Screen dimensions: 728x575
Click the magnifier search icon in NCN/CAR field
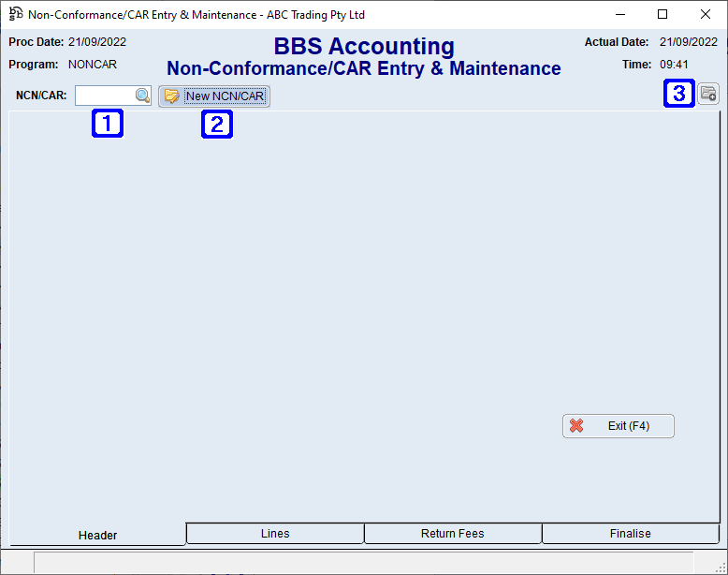142,96
